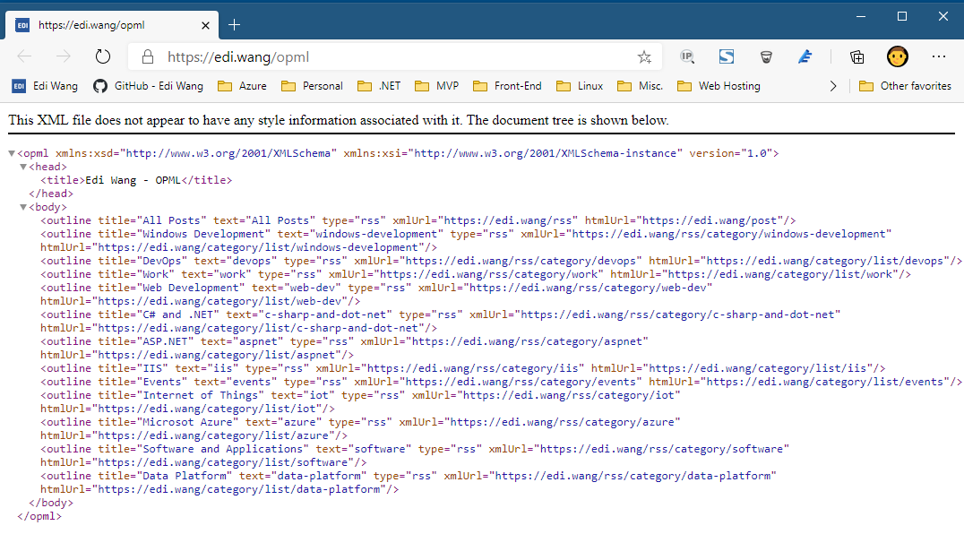
Task: Click the DevOps outline line
Action: pos(501,262)
